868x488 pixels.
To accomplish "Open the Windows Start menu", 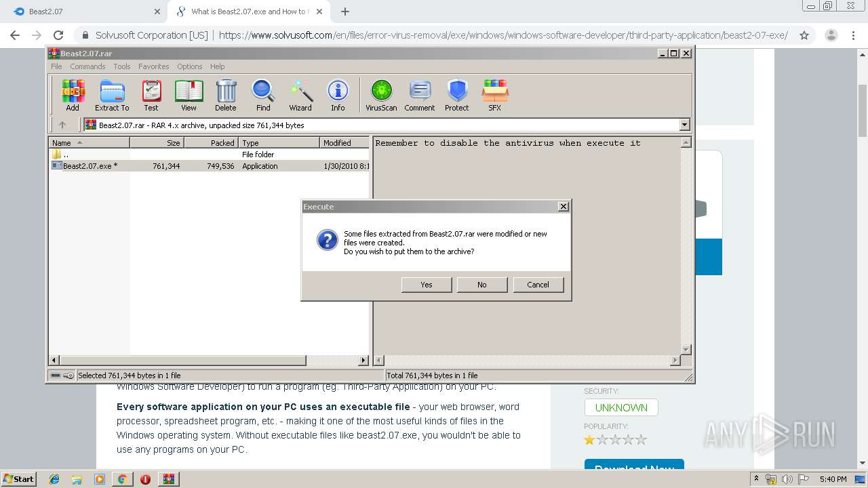I will coord(19,479).
